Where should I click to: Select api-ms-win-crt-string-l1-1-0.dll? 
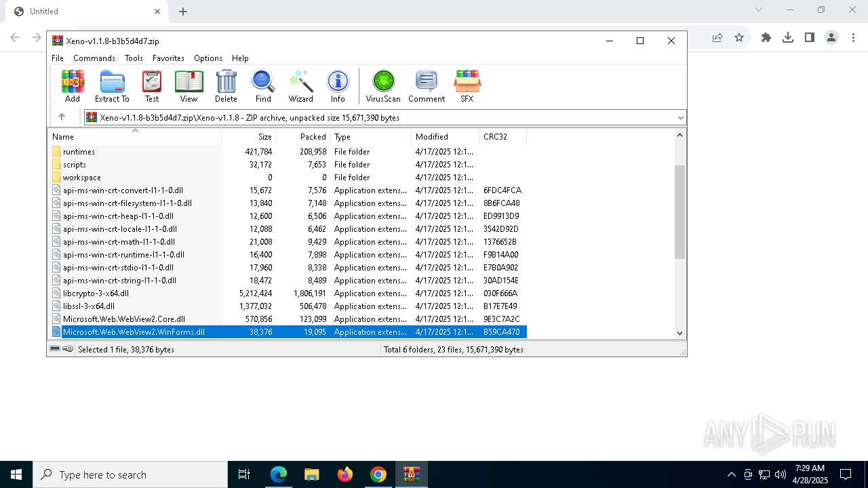pos(119,281)
